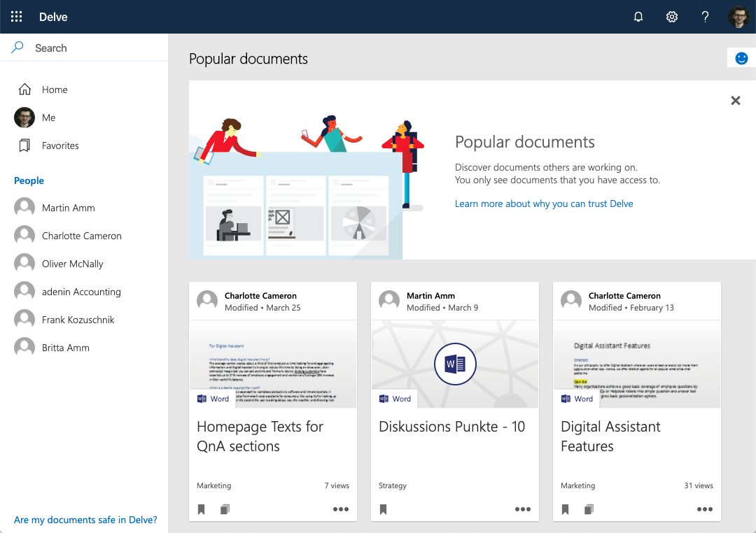
Task: Click the large Word icon in Diskussions thumbnail
Action: click(x=455, y=364)
